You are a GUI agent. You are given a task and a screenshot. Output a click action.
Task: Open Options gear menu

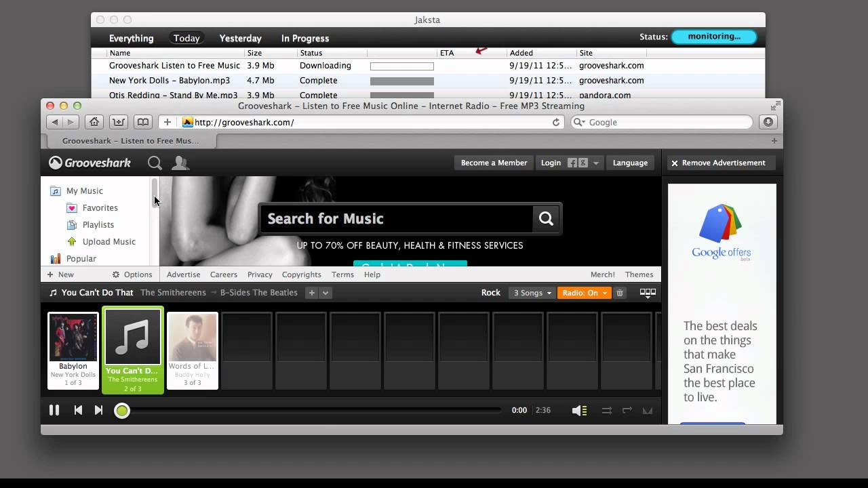click(132, 274)
